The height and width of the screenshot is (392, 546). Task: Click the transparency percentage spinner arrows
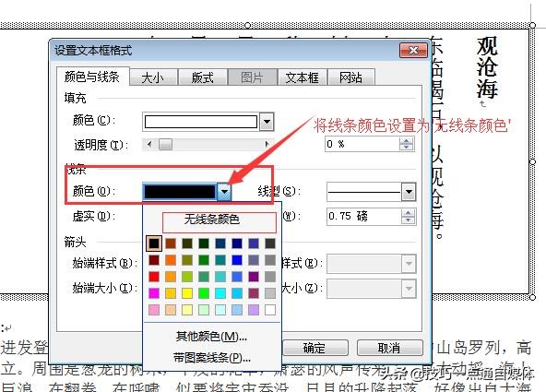[x=407, y=144]
